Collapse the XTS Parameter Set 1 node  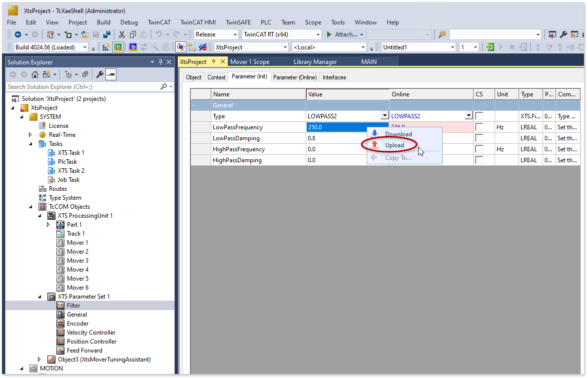coord(40,297)
